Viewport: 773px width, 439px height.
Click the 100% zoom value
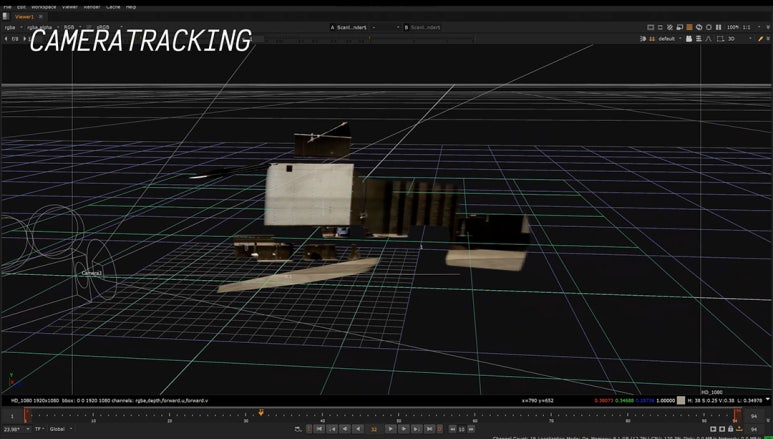(733, 27)
